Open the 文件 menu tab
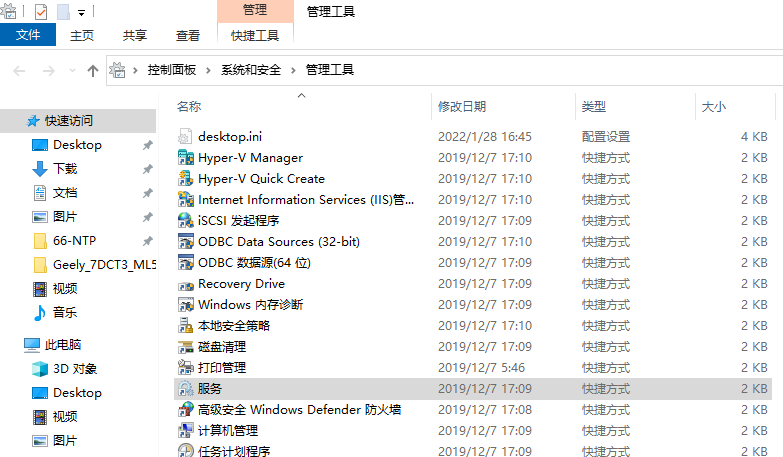Viewport: 783px width, 457px height. (x=28, y=35)
